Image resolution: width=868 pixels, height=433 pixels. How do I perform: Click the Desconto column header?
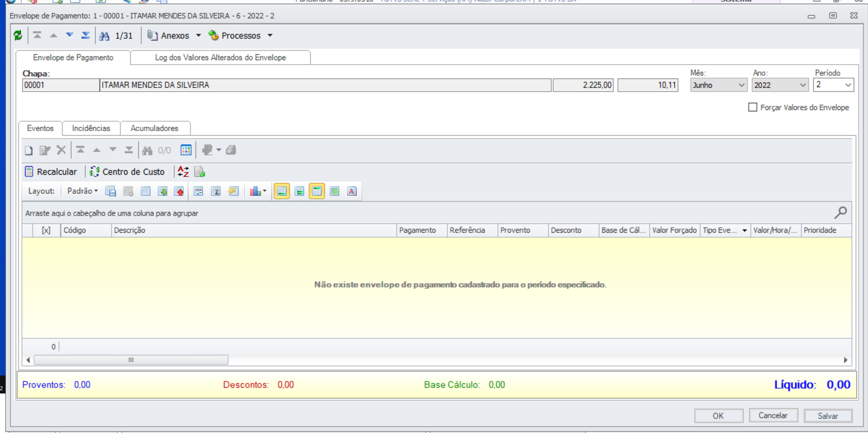574,230
